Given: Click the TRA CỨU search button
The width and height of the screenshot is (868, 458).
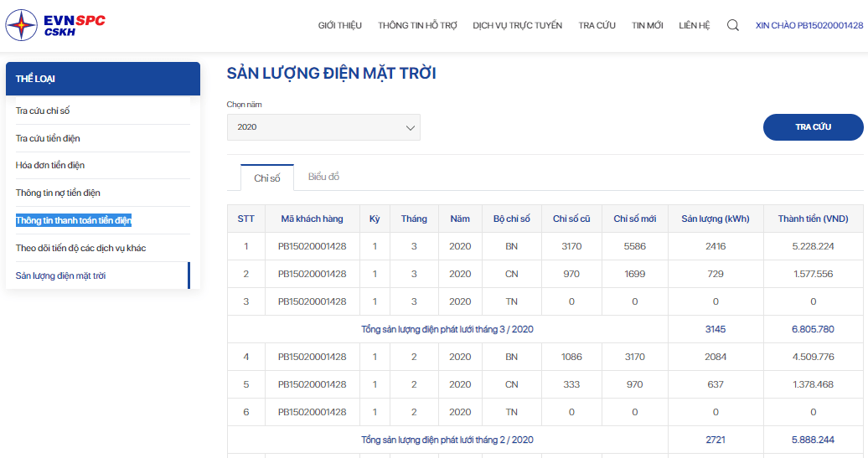Looking at the screenshot, I should (x=813, y=127).
